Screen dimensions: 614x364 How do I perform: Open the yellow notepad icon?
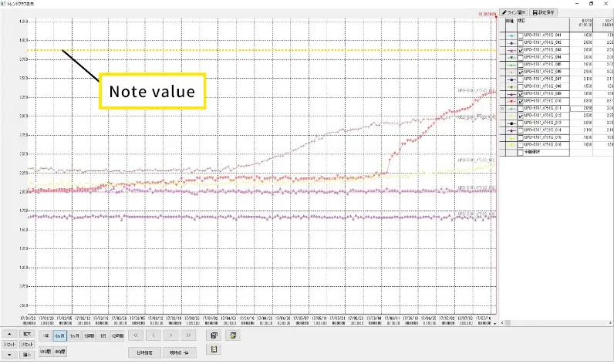[213, 349]
